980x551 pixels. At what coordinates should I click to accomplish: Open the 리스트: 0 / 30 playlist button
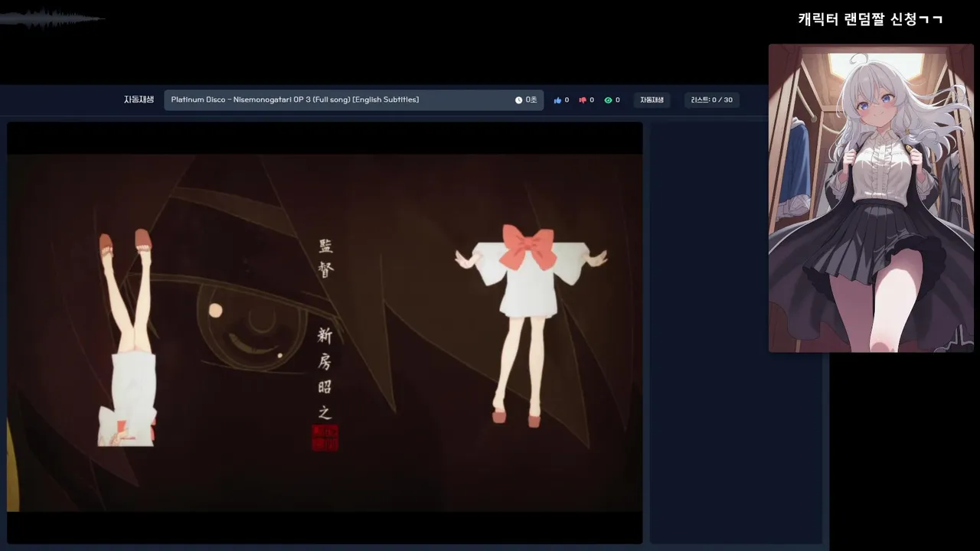[711, 100]
